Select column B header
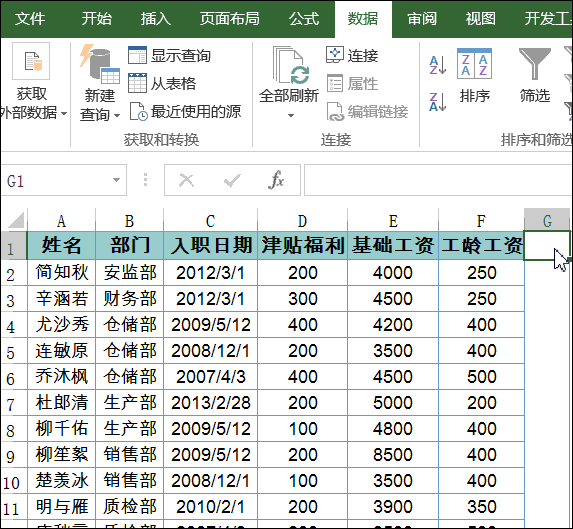Viewport: 573px width, 529px height. click(x=129, y=221)
